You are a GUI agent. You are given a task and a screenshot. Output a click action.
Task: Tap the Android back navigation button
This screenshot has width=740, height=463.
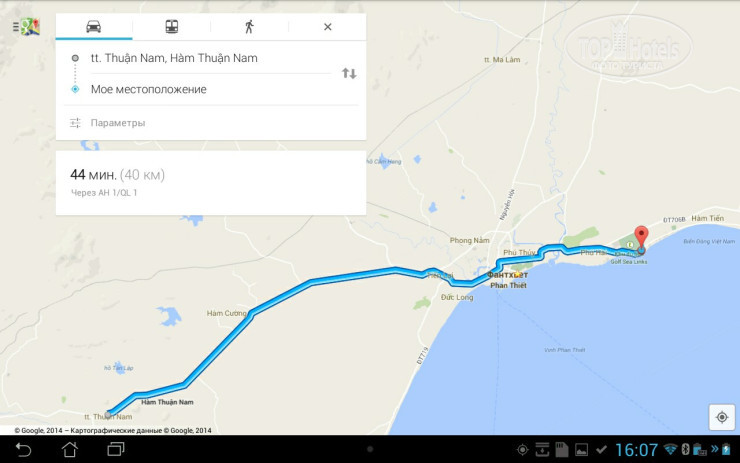point(24,449)
